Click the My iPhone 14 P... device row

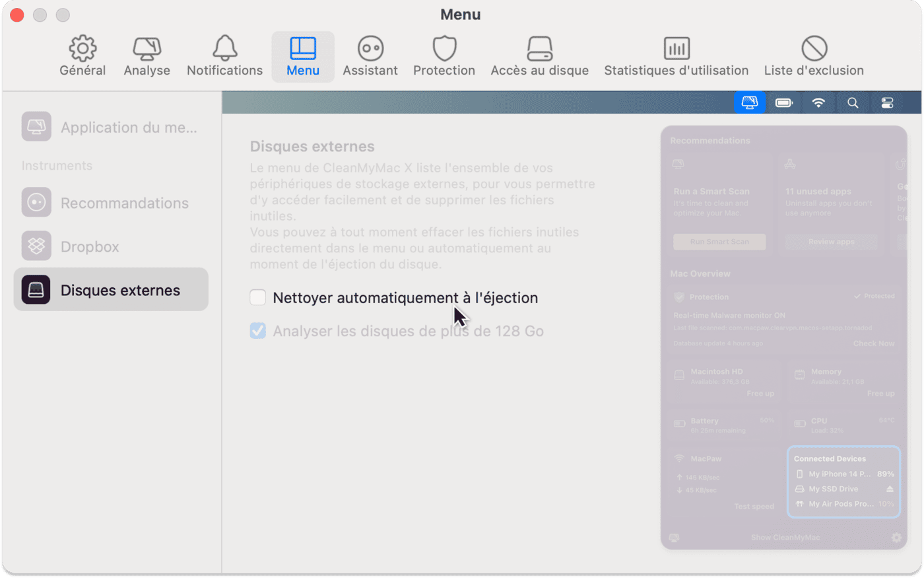click(x=844, y=474)
